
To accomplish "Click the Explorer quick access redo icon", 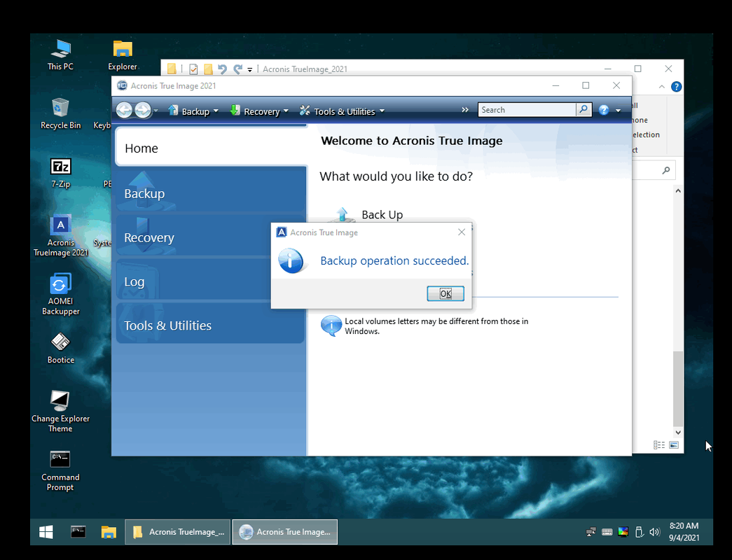I will pyautogui.click(x=237, y=69).
